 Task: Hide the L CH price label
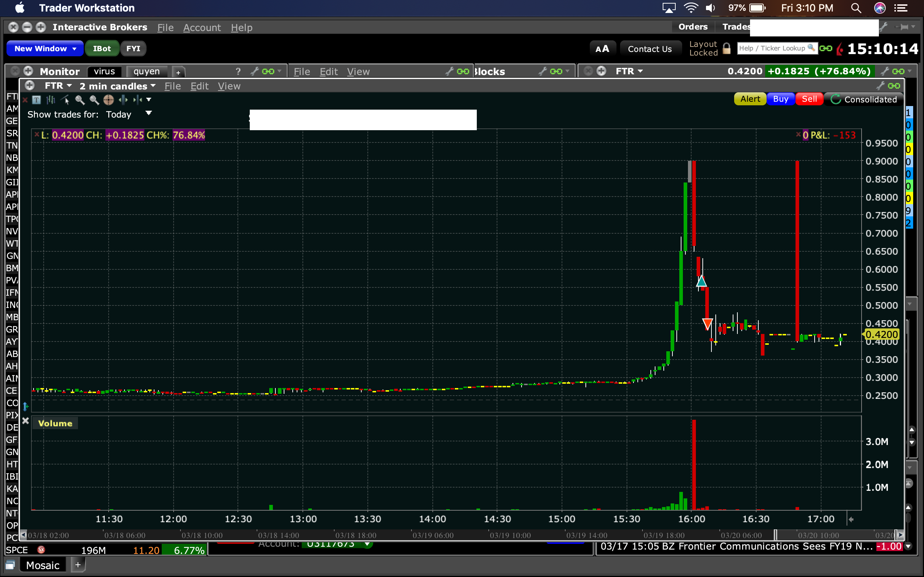[37, 134]
